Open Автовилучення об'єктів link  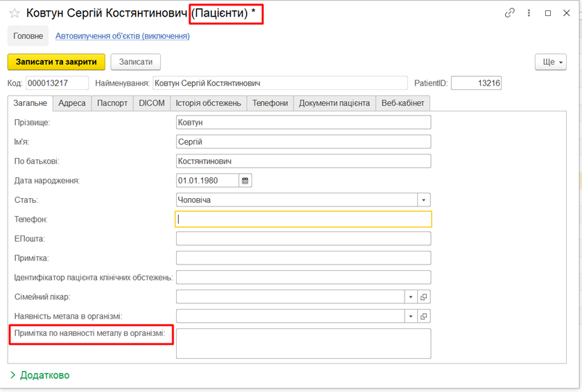[123, 36]
